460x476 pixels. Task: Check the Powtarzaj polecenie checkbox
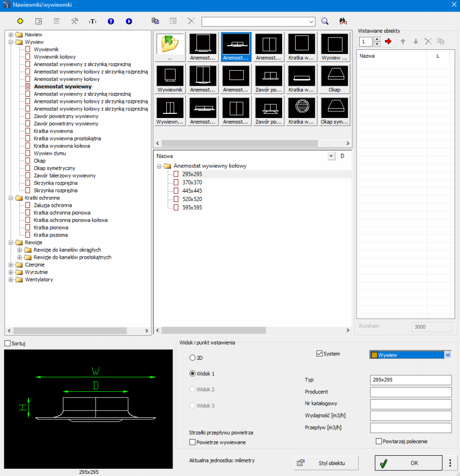click(379, 441)
